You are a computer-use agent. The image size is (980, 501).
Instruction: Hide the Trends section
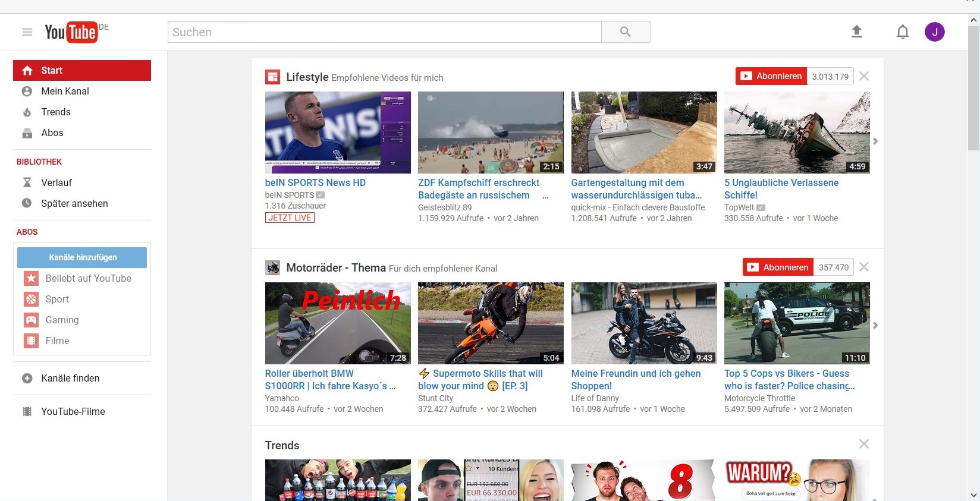pyautogui.click(x=864, y=444)
